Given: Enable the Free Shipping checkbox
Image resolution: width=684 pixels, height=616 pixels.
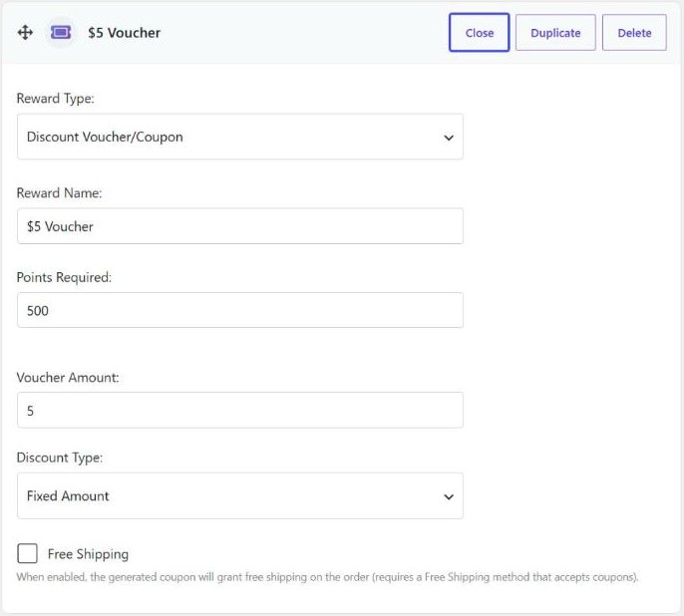Looking at the screenshot, I should (27, 553).
